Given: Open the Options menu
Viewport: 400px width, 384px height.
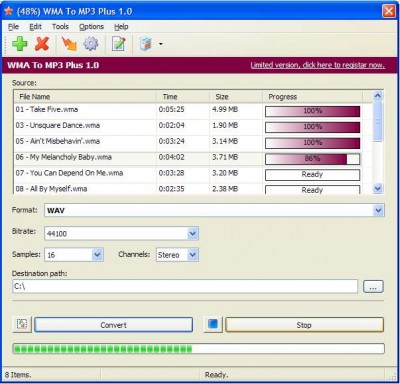Looking at the screenshot, I should click(91, 27).
